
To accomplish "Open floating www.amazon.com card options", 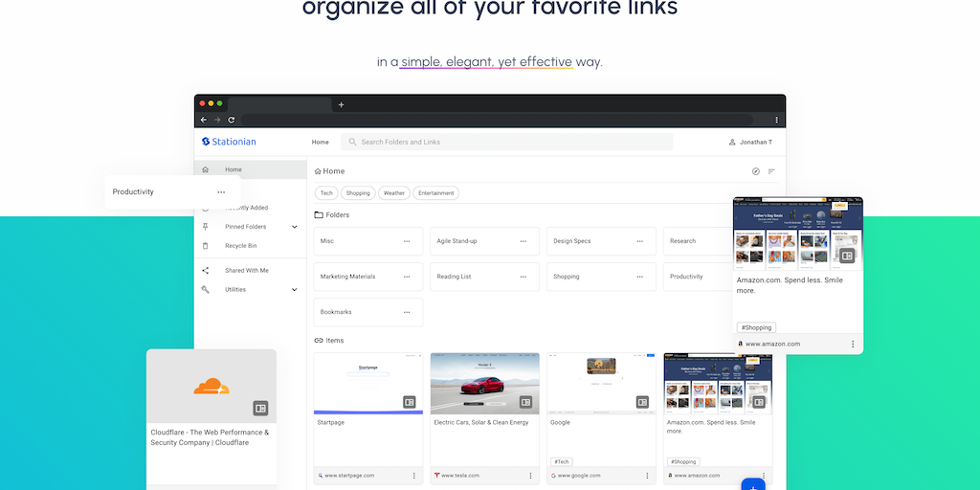I will [853, 345].
